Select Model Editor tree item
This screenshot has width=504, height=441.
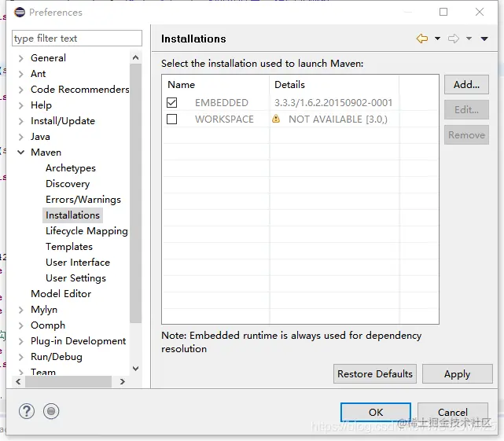click(61, 294)
